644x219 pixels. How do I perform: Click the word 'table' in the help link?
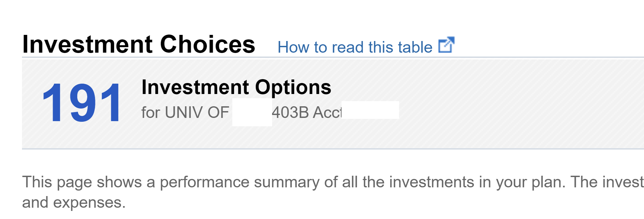415,47
